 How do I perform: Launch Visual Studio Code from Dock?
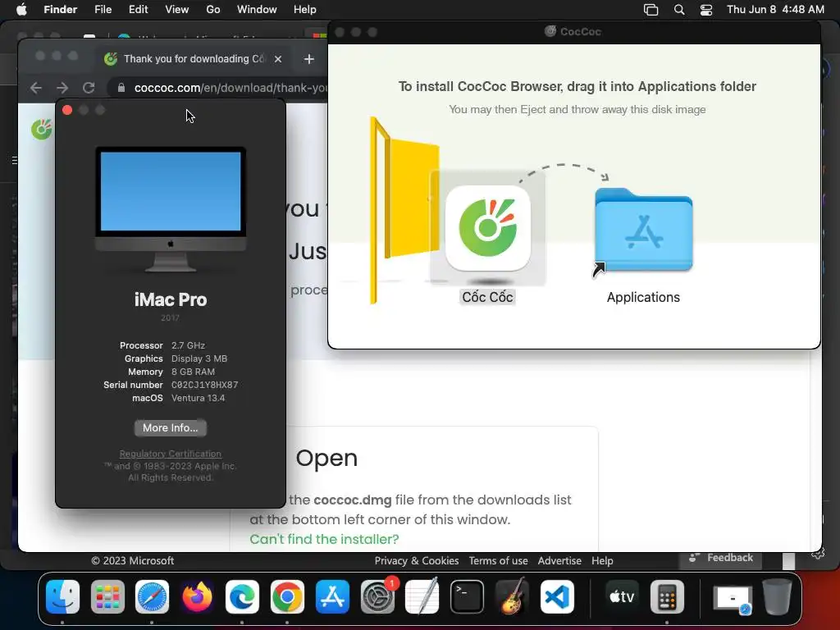pyautogui.click(x=557, y=596)
